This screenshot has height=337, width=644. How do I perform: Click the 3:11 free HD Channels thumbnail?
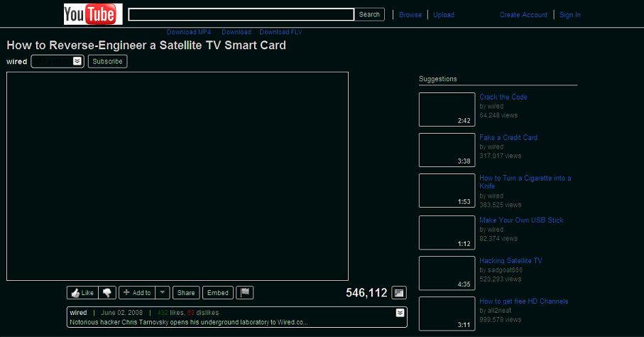click(x=447, y=314)
